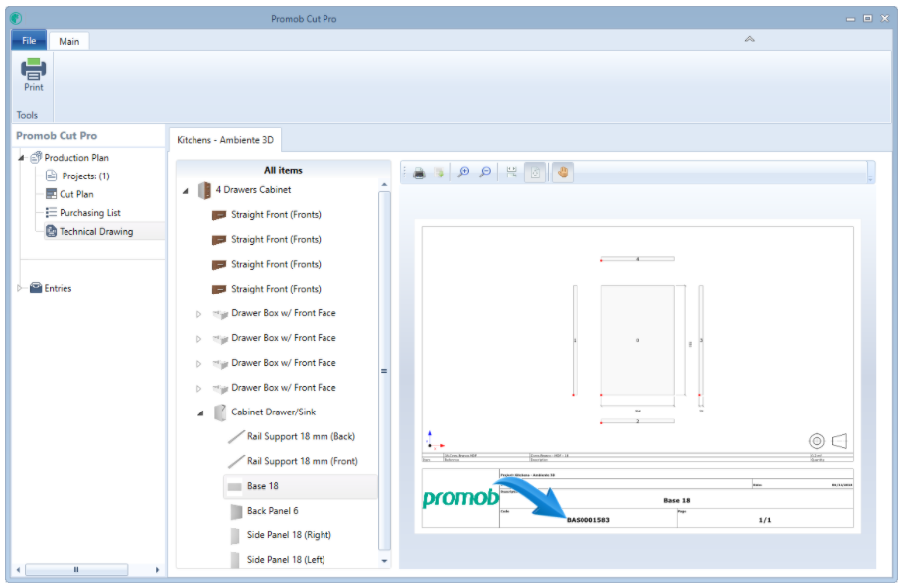This screenshot has width=907, height=588.
Task: Click the Production Plan node icon
Action: (36, 157)
